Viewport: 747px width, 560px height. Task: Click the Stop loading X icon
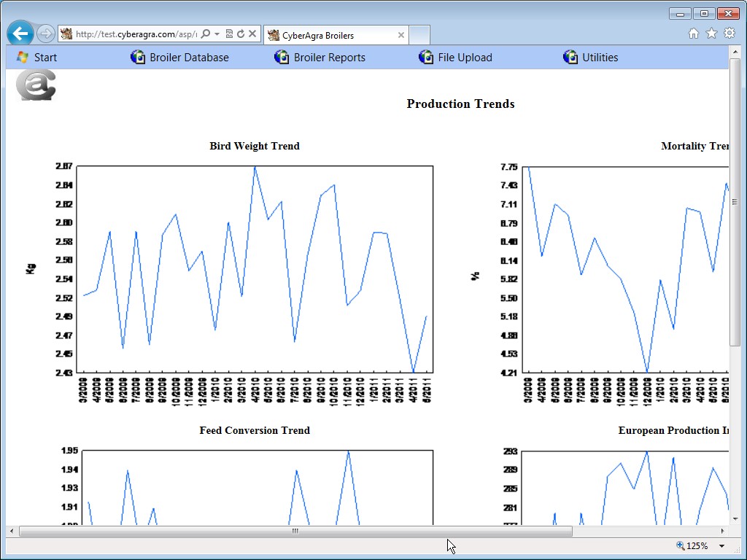252,34
